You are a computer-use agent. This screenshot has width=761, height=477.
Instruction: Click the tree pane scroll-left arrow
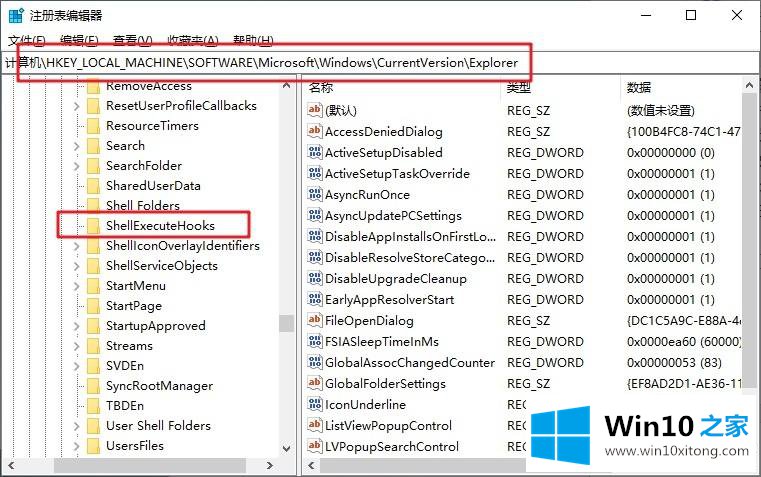[11, 465]
